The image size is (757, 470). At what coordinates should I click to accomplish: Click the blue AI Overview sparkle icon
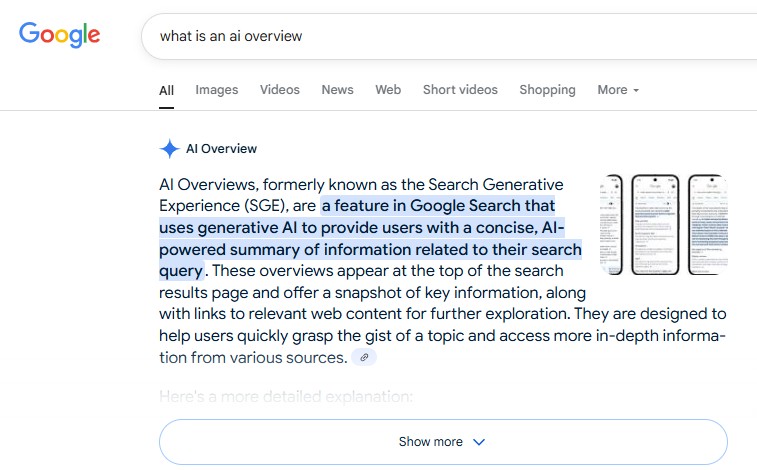(169, 149)
